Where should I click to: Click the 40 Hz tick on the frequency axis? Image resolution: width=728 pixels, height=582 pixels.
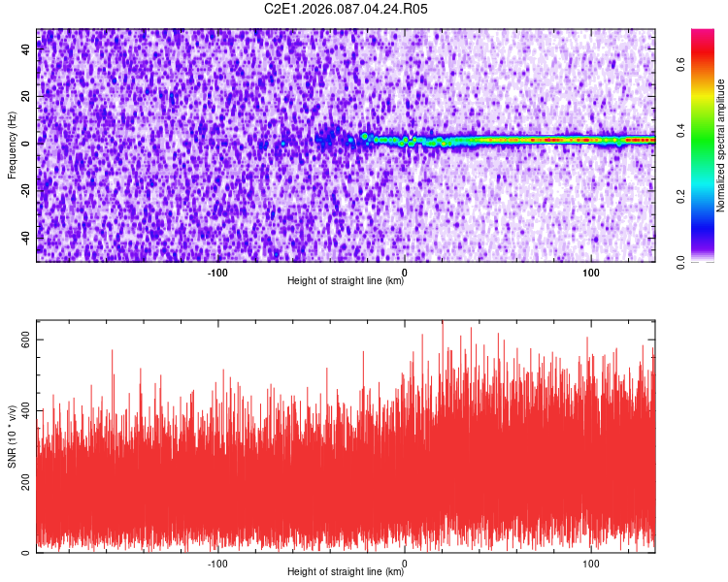[27, 49]
